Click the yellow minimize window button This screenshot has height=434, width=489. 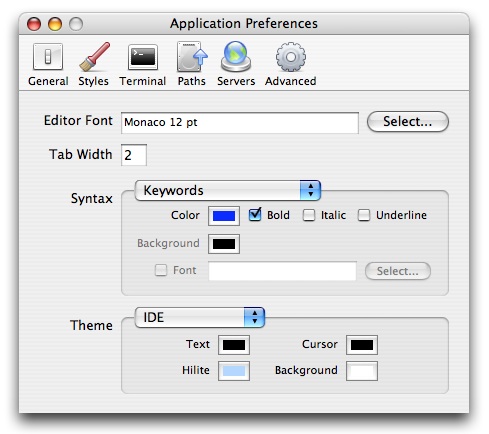pos(55,24)
